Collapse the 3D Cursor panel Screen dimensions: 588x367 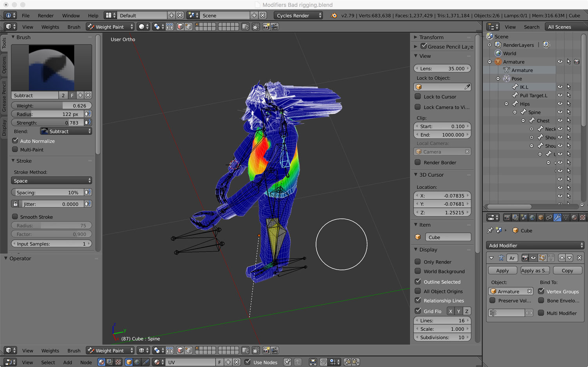[x=416, y=175]
